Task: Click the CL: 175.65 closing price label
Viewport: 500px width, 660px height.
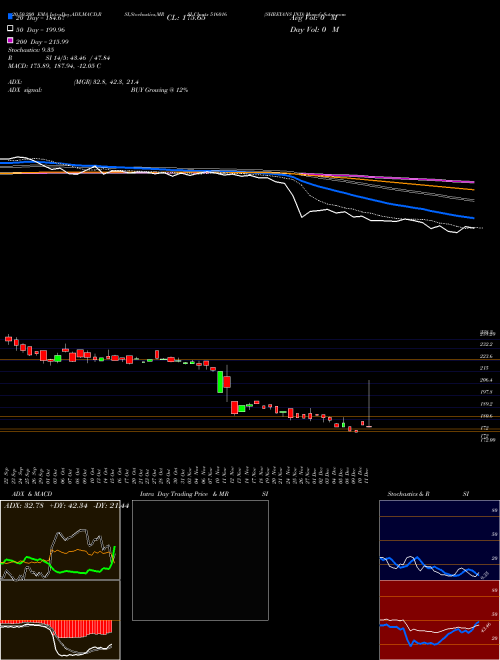Action: pos(186,18)
